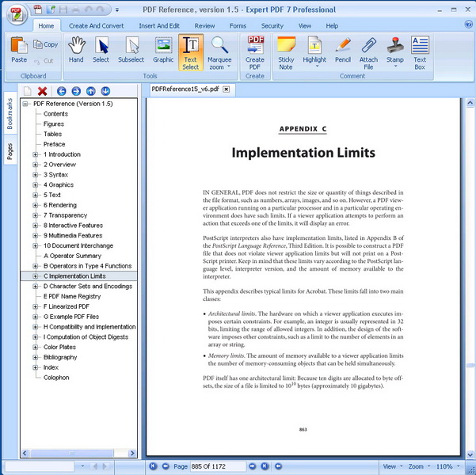Close the PDFReference15_v6.pdf document tab

227,89
